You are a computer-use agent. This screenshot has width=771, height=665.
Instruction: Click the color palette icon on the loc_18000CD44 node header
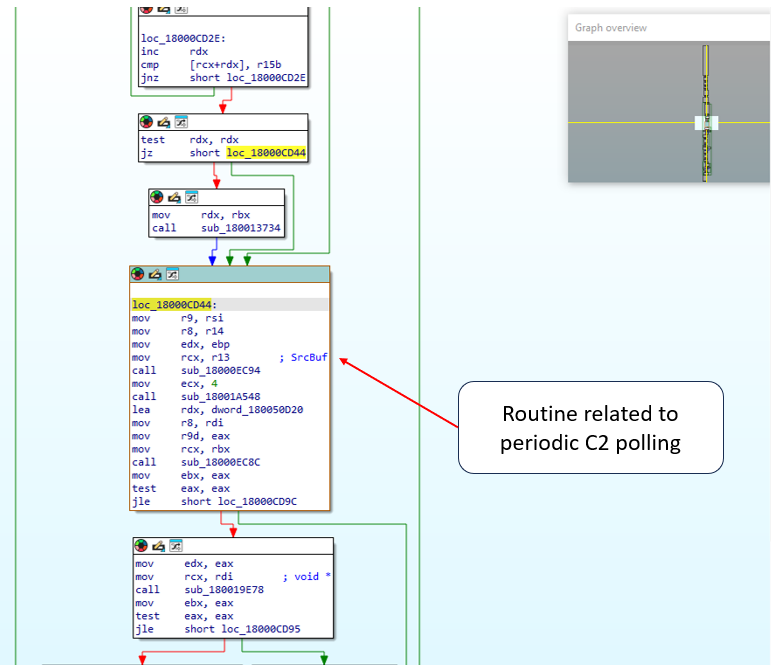(137, 273)
